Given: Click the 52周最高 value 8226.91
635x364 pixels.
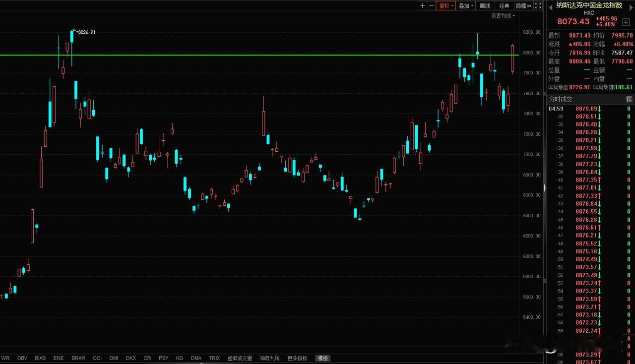Looking at the screenshot, I should tap(579, 87).
